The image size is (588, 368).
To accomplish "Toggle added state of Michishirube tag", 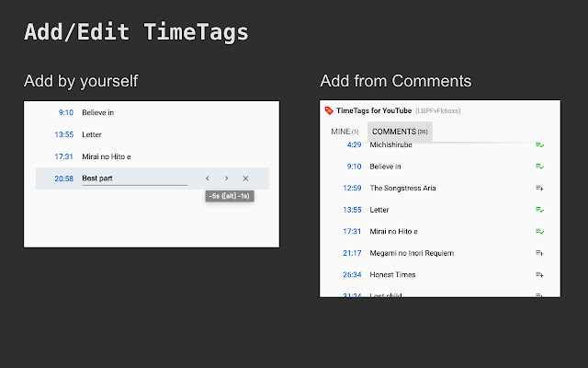I will (x=540, y=144).
